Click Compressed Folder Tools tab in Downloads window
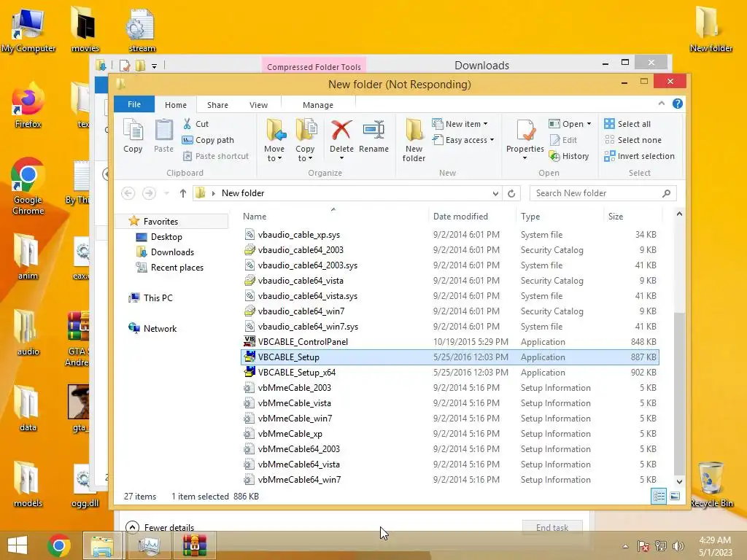 314,66
